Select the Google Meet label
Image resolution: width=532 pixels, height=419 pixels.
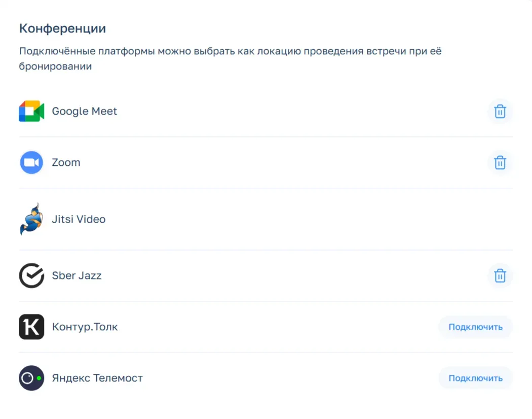[x=84, y=111]
